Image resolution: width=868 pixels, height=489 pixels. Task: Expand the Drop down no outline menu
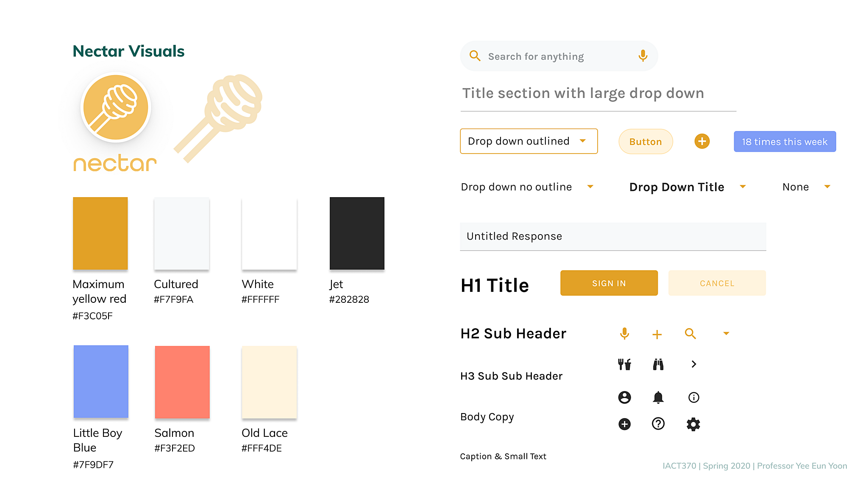pos(527,187)
